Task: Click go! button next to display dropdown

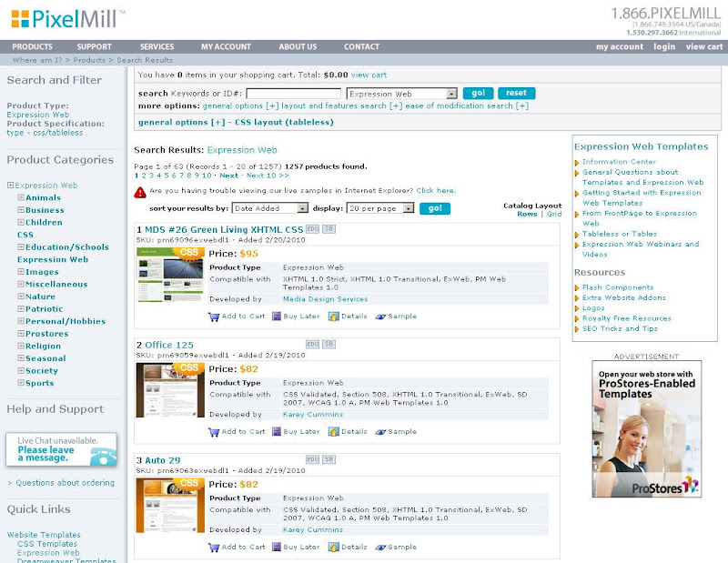Action: click(x=435, y=208)
